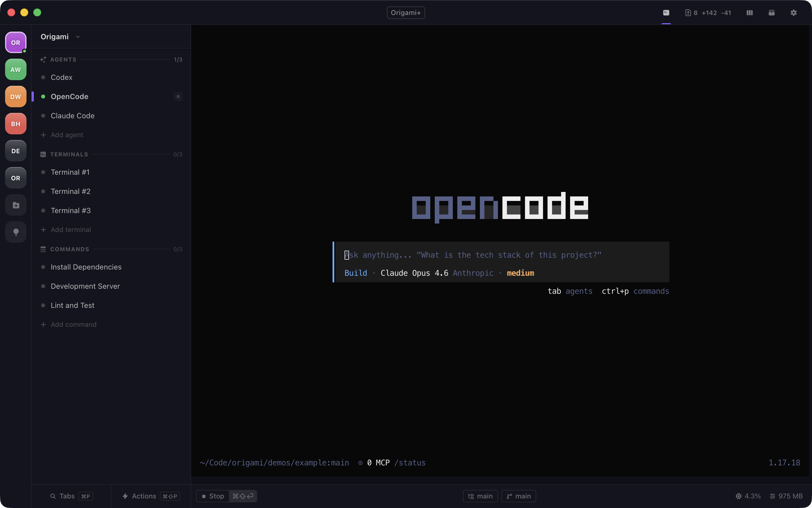
Task: Click the columns layout icon
Action: [750, 13]
